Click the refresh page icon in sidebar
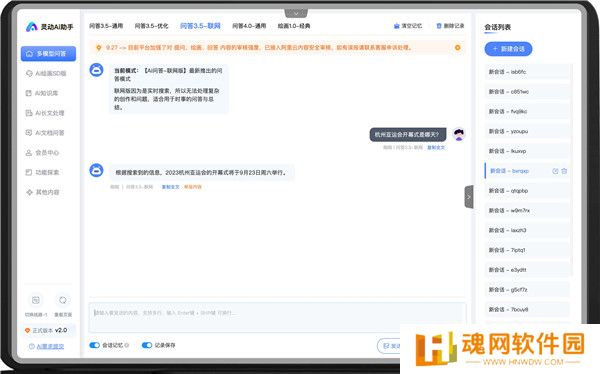The image size is (600, 374). 63,300
